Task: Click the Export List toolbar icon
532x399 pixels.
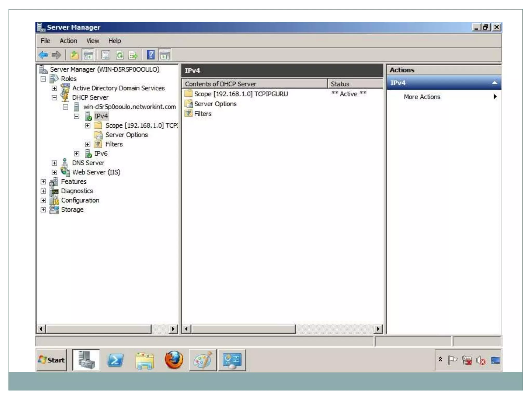Action: 133,55
